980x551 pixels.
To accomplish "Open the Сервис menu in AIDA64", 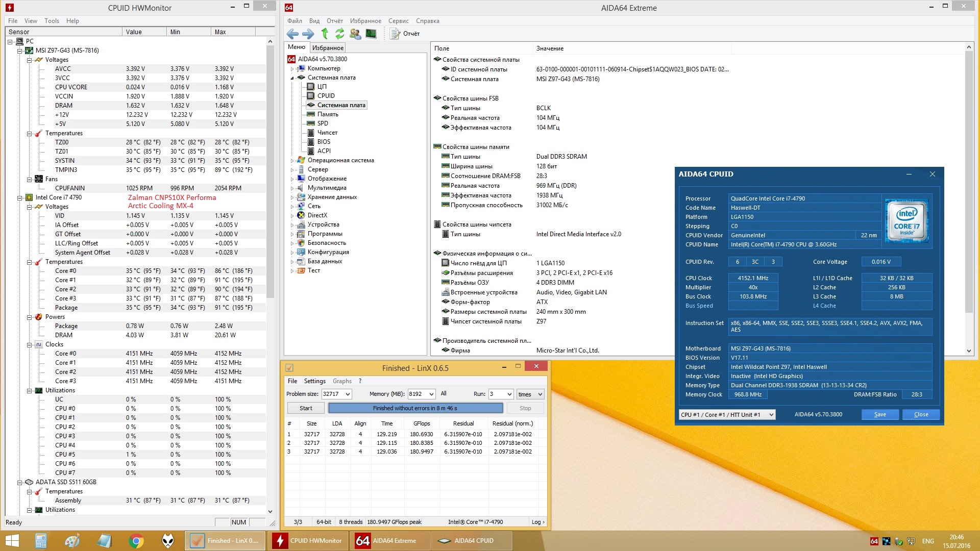I will click(398, 21).
